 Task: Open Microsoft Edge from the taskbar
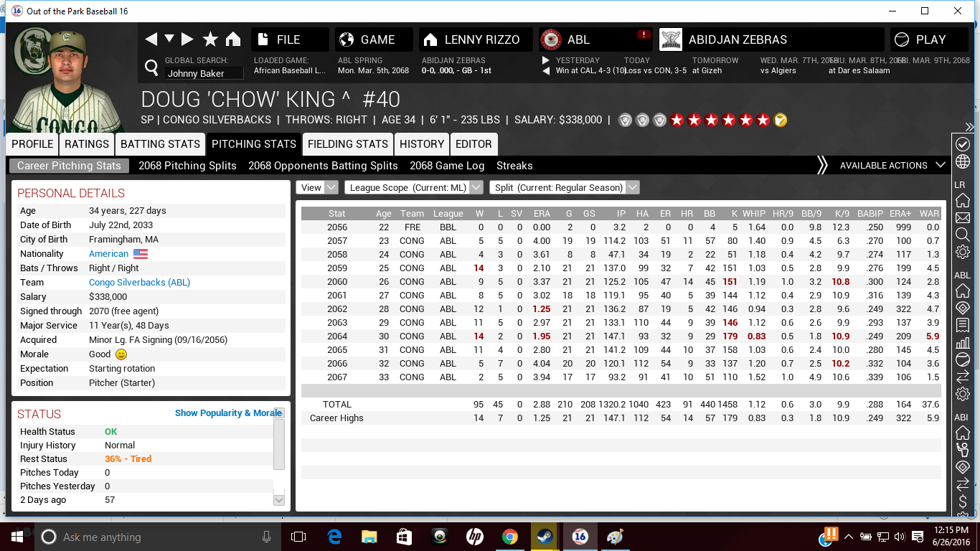[334, 536]
